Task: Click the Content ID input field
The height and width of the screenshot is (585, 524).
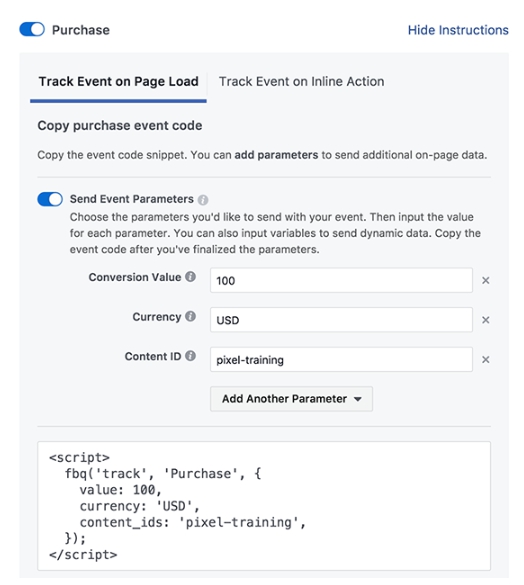Action: tap(341, 359)
